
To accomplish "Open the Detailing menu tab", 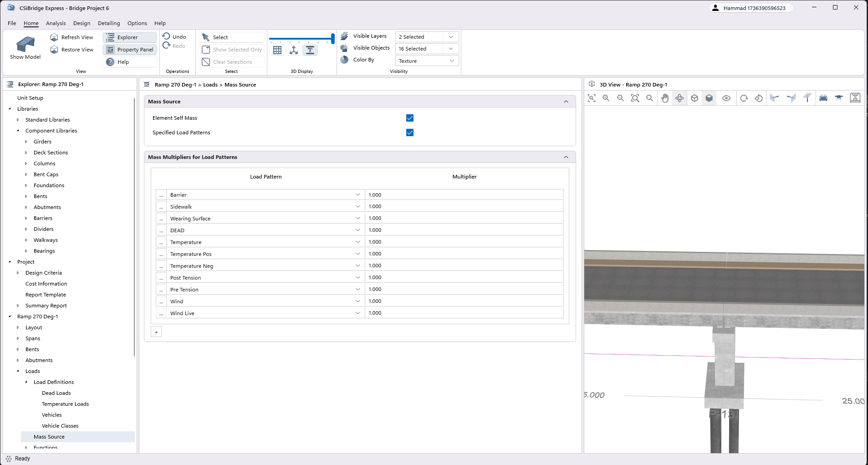I will pyautogui.click(x=109, y=23).
